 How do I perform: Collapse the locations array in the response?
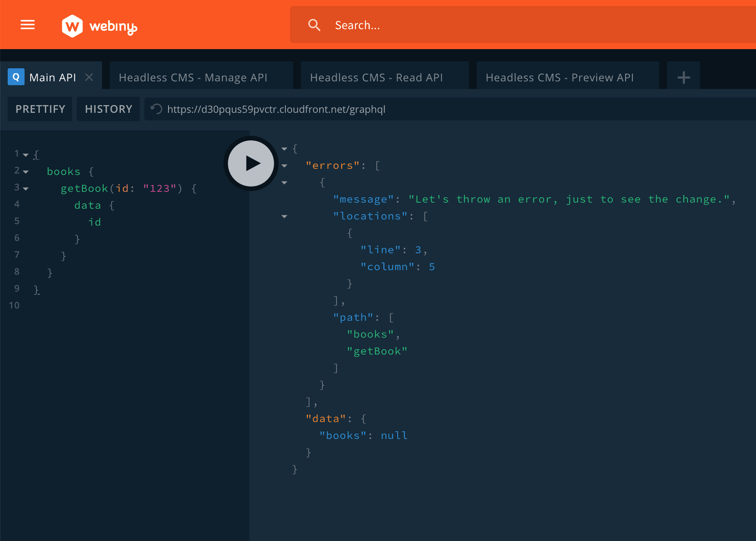coord(284,216)
